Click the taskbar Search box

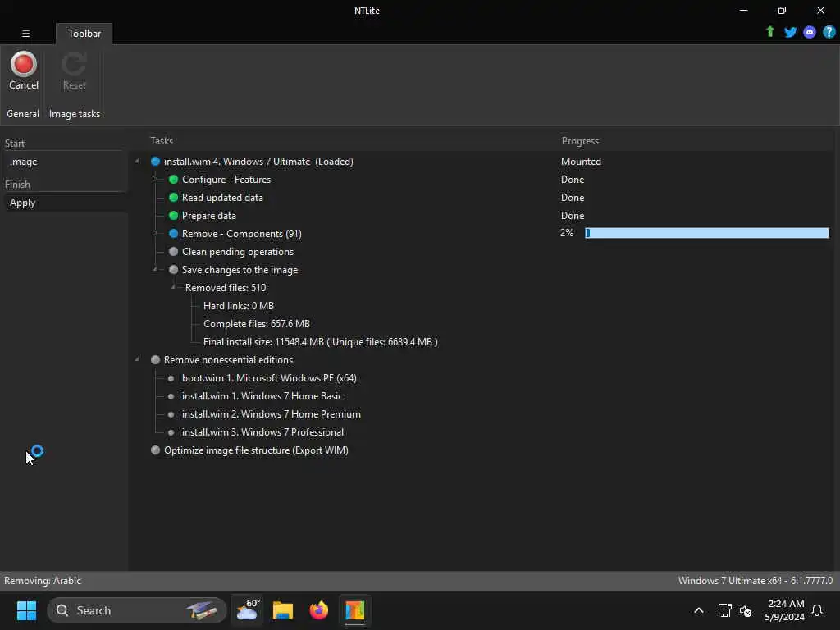[x=137, y=610]
